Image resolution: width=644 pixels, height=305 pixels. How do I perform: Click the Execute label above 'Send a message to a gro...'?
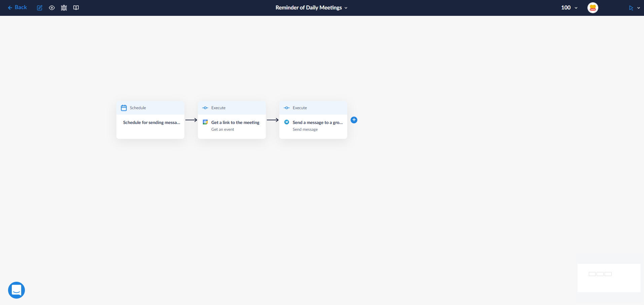click(x=300, y=108)
